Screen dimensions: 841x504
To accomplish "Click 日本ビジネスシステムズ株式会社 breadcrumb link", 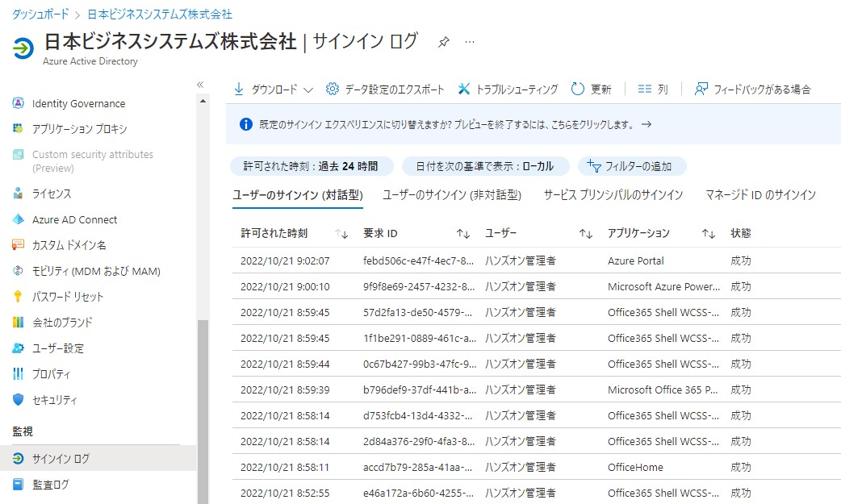I will 160,14.
